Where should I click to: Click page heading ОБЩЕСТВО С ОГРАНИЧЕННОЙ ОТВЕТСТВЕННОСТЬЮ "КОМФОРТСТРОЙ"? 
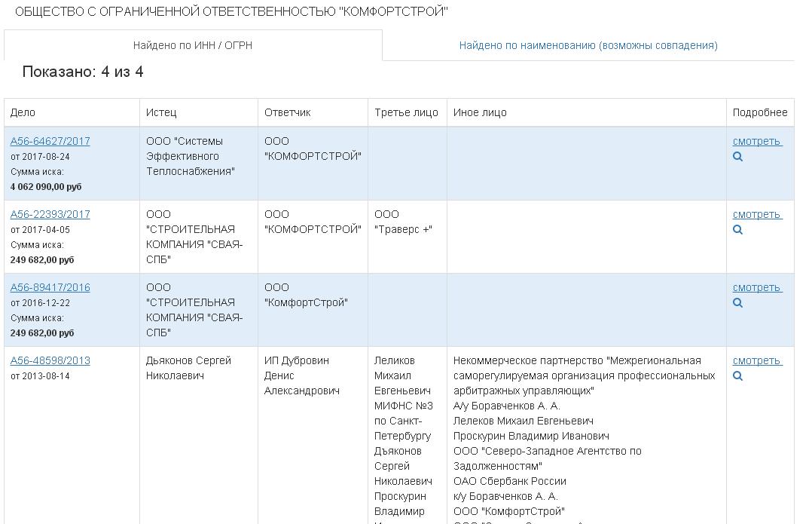pyautogui.click(x=231, y=11)
